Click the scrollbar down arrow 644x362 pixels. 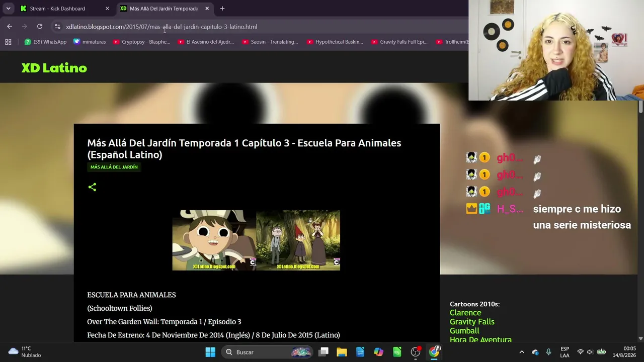(x=640, y=338)
